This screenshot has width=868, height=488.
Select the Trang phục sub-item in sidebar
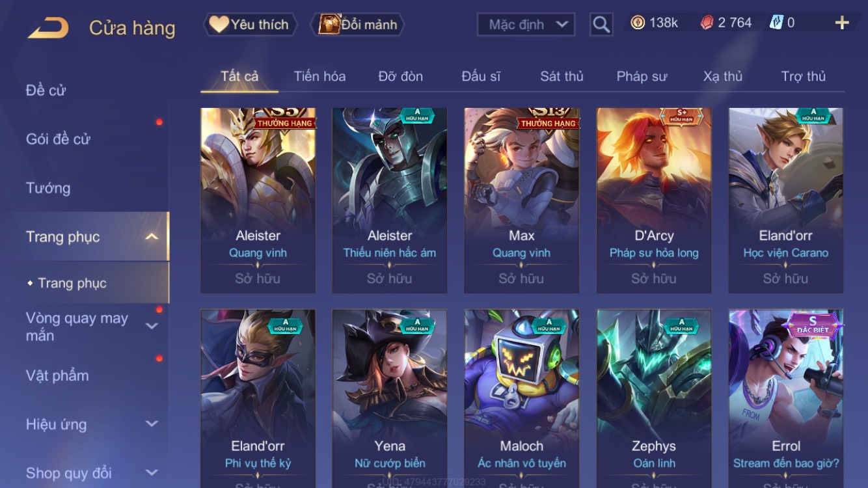[72, 283]
